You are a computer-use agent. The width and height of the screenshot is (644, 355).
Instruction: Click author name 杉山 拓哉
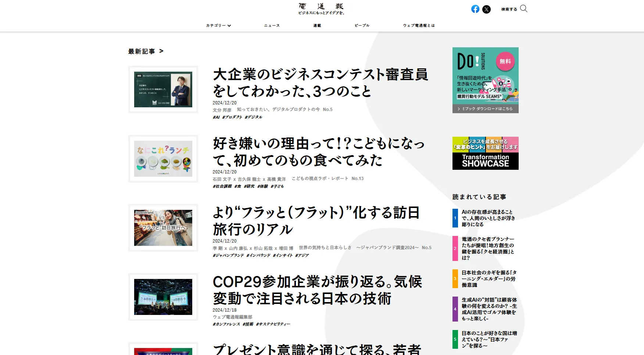[263, 248]
